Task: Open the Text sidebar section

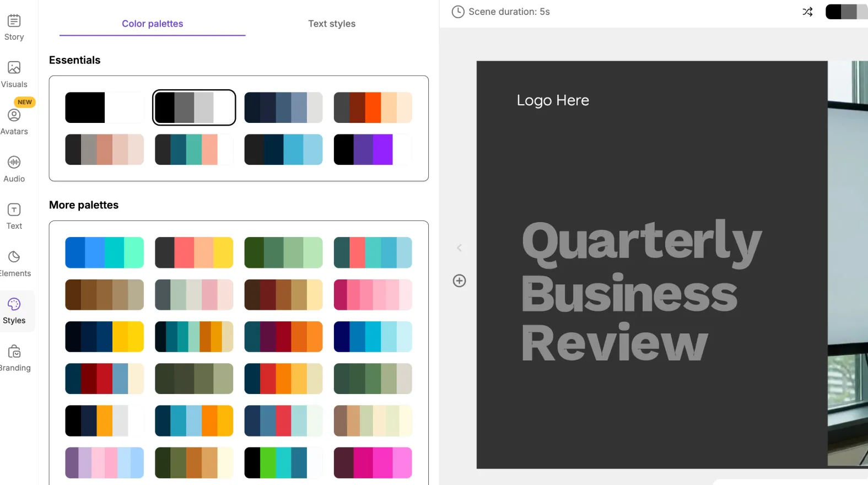Action: (14, 217)
